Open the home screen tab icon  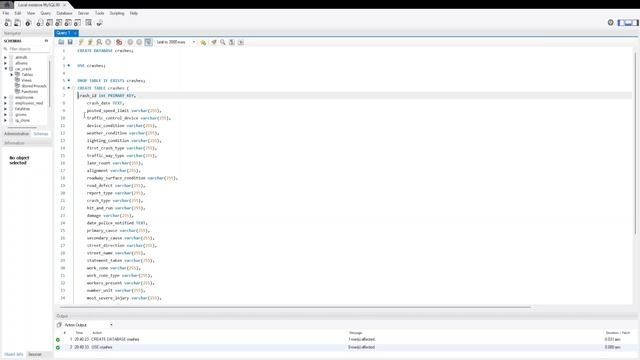click(x=7, y=4)
